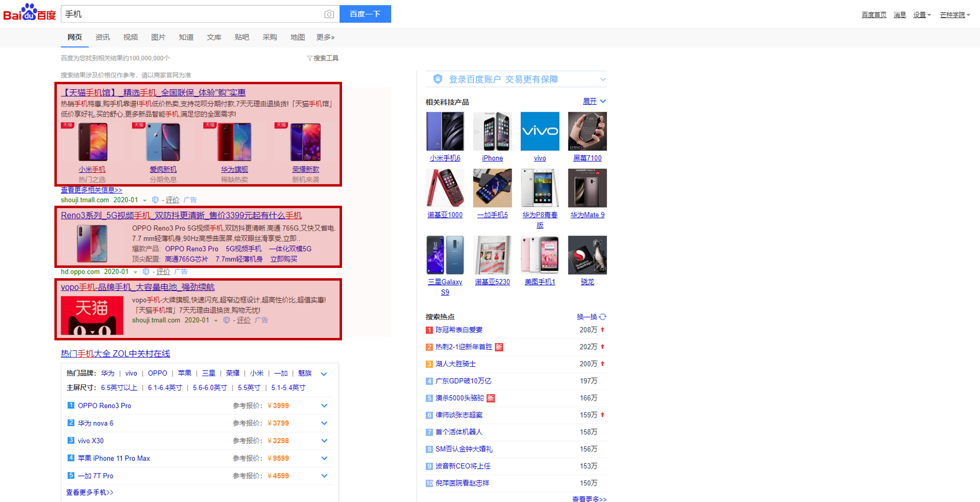Click the 小米手机 phone image in Tmall ad
Viewport: 980px width, 502px height.
[93, 142]
